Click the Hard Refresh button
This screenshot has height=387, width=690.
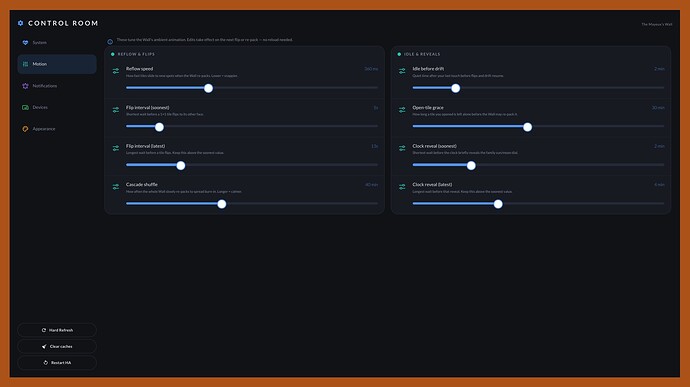pyautogui.click(x=57, y=330)
